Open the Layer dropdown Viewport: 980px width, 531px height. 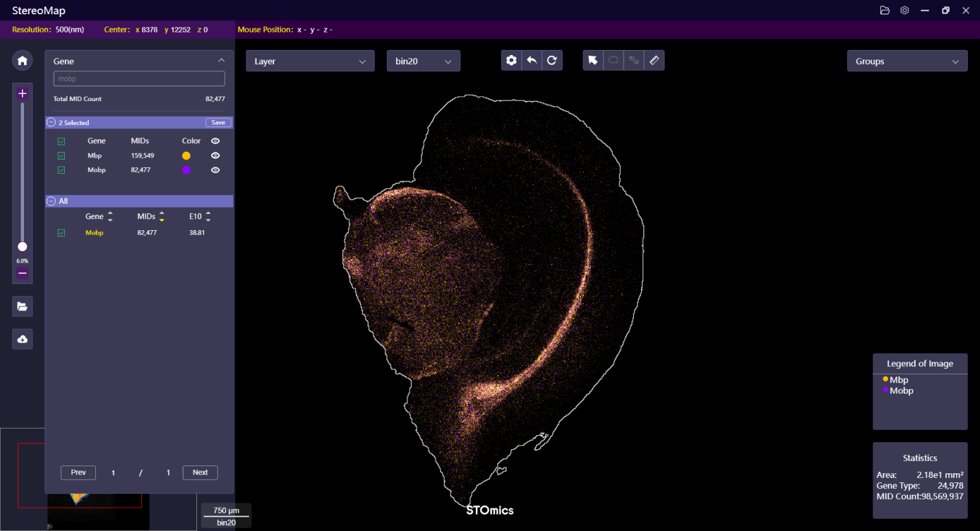[x=310, y=61]
